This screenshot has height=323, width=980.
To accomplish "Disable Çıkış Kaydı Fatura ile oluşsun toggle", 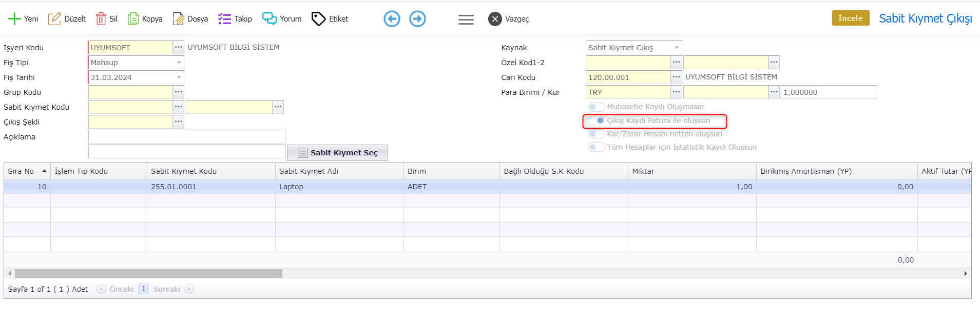I will click(597, 120).
